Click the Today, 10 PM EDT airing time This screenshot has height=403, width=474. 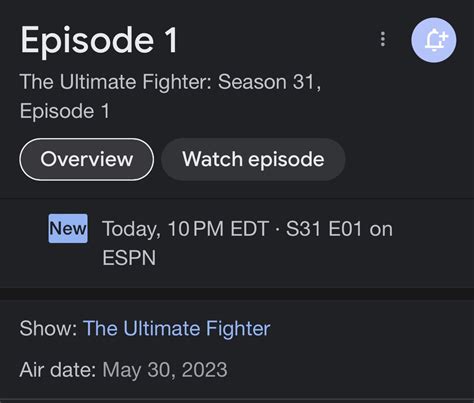pyautogui.click(x=186, y=229)
